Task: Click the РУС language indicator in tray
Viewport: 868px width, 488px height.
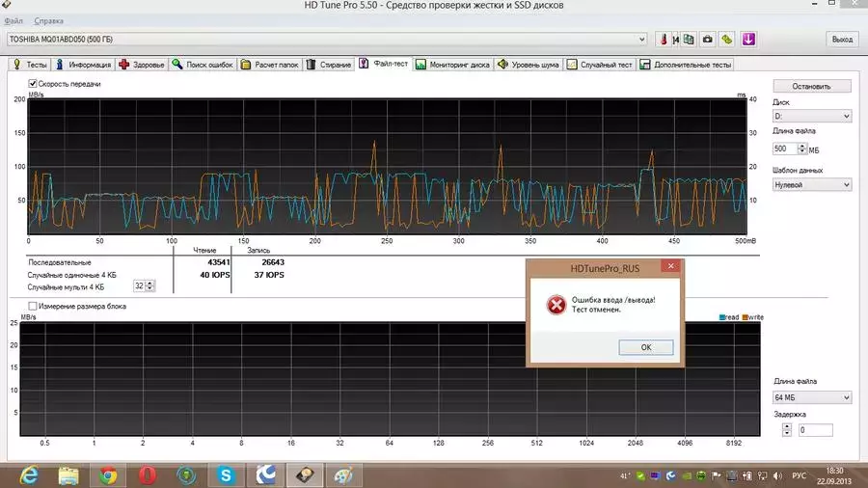Action: point(799,475)
